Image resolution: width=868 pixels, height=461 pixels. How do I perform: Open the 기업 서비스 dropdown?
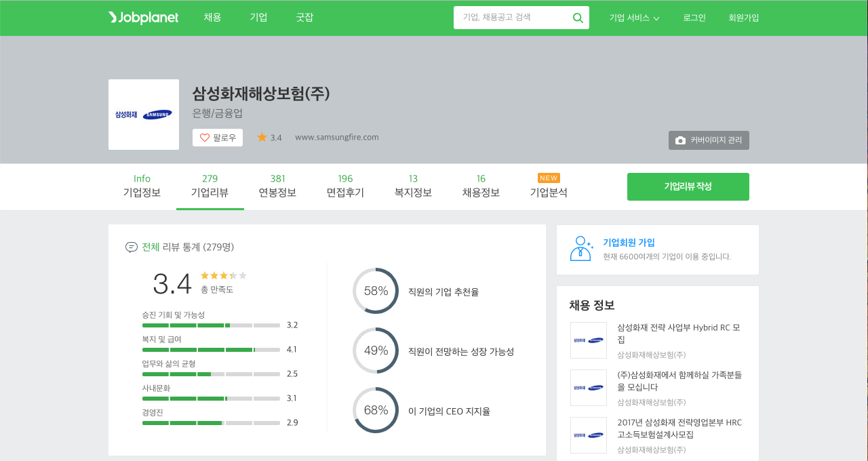(634, 18)
